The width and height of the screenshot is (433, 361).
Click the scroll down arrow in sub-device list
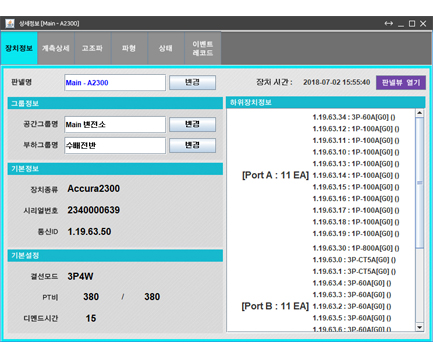point(419,327)
